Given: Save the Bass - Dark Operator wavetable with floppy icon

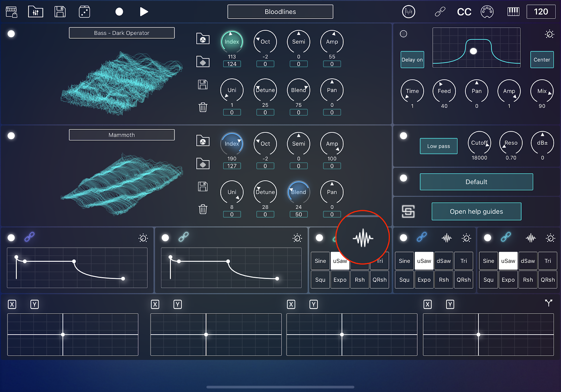Looking at the screenshot, I should [203, 85].
